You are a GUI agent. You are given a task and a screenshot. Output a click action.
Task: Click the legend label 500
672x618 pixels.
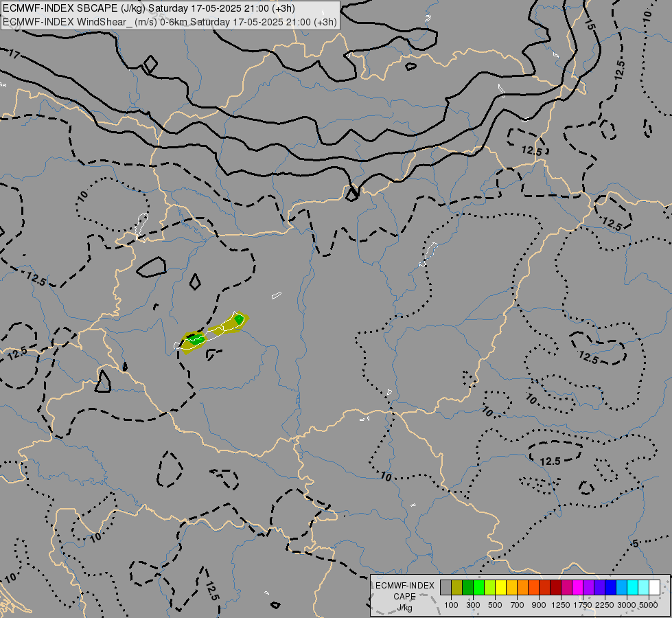click(x=495, y=605)
